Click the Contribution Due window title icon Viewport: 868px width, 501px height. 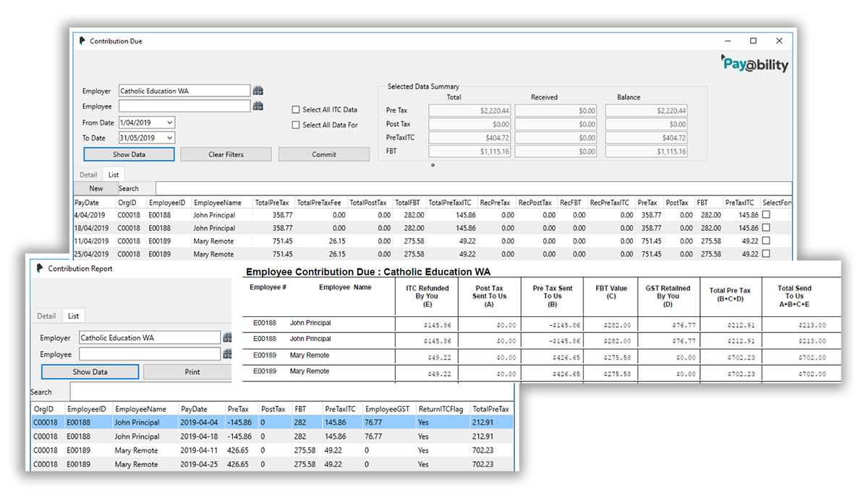pyautogui.click(x=82, y=41)
